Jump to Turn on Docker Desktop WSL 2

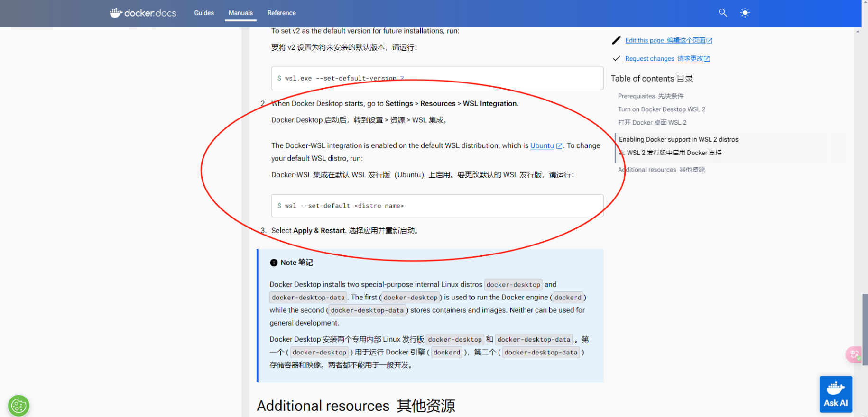(x=662, y=109)
